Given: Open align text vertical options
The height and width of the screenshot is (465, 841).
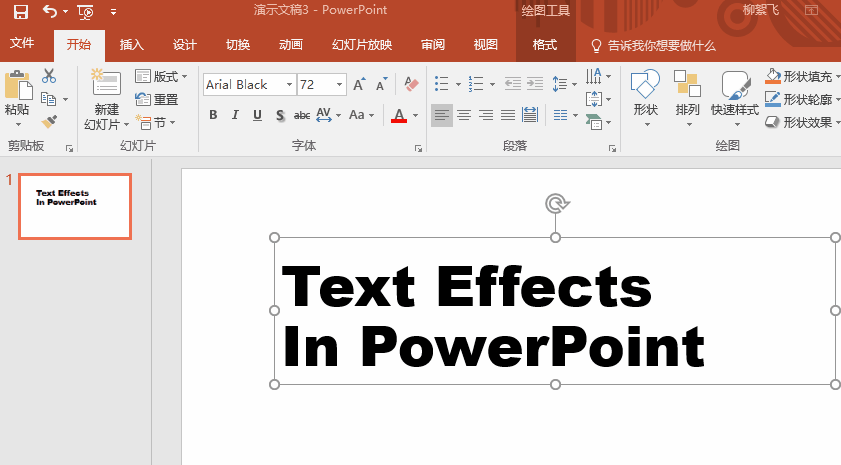Looking at the screenshot, I should click(x=598, y=99).
